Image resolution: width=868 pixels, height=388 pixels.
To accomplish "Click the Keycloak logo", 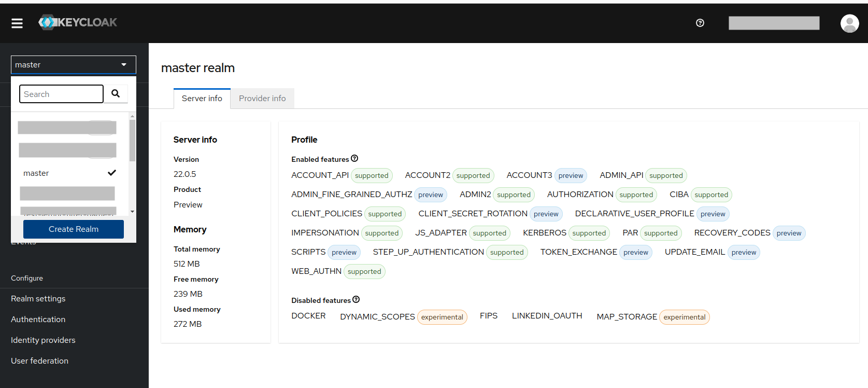I will pos(78,22).
